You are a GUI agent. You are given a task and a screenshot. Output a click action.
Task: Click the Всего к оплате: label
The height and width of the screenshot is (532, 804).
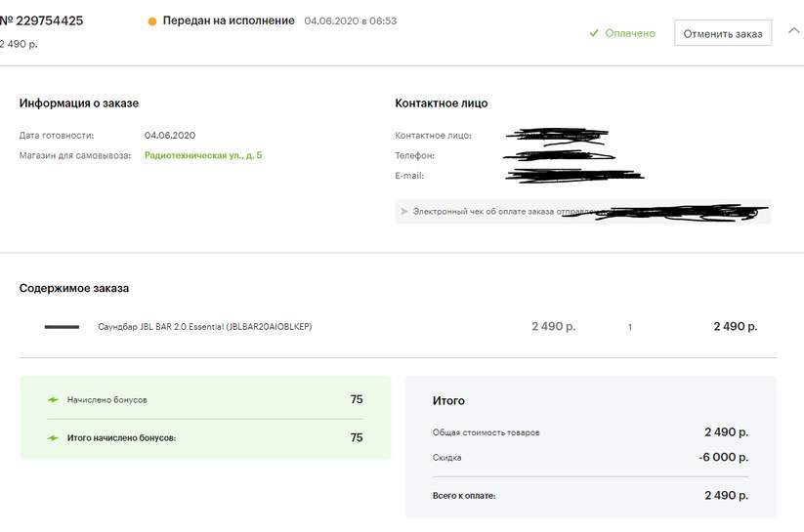(464, 496)
